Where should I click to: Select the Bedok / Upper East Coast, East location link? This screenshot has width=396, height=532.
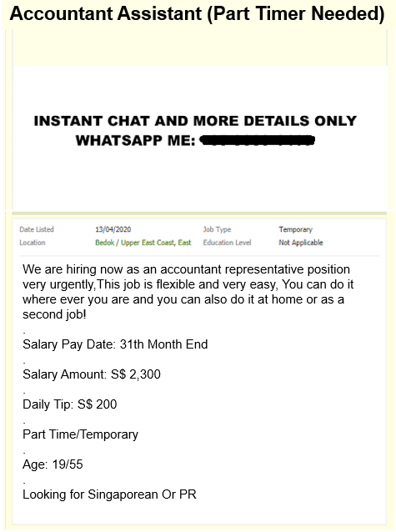(x=143, y=243)
